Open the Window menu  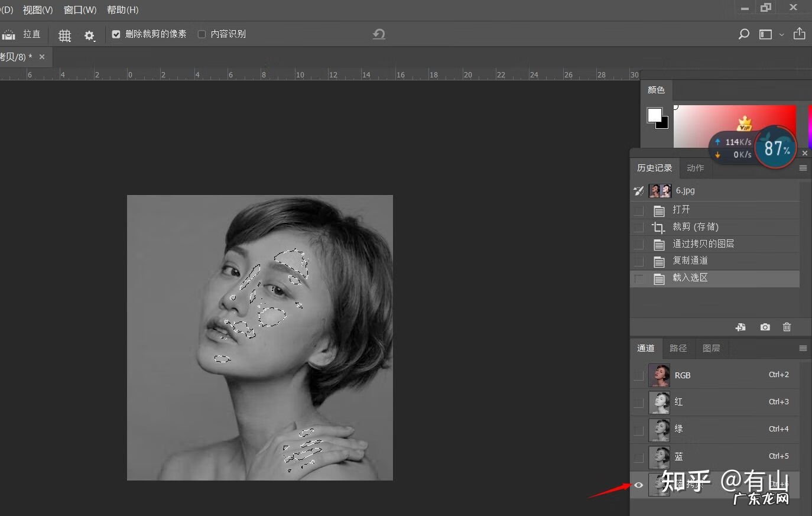tap(80, 10)
